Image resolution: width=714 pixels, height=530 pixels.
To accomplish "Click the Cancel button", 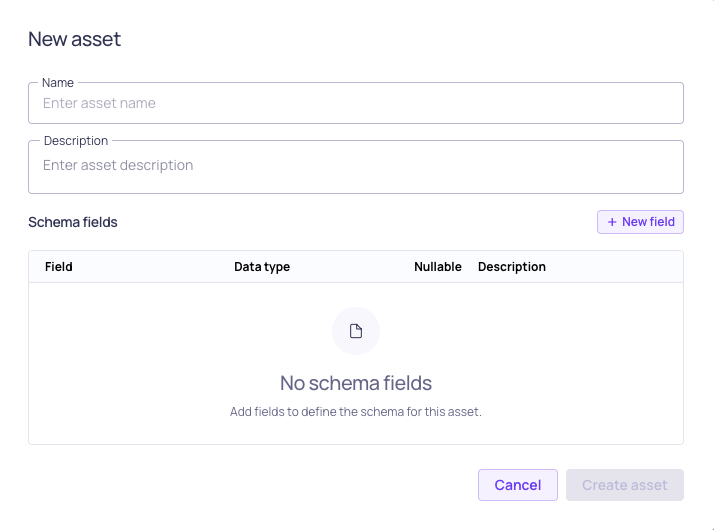I will coord(518,485).
